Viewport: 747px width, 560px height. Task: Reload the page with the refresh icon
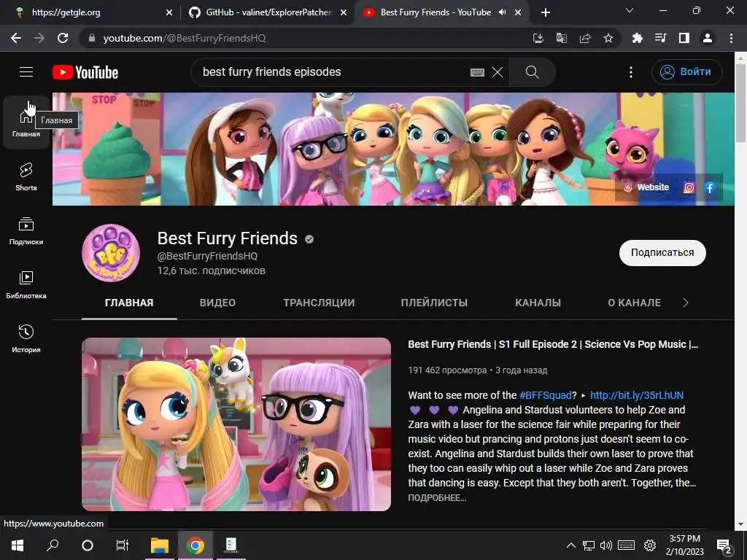click(63, 38)
